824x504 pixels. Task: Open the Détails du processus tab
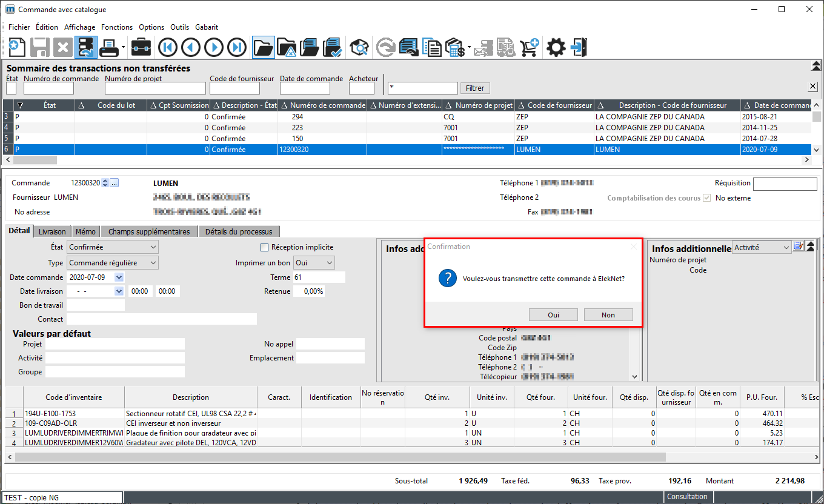tap(239, 231)
